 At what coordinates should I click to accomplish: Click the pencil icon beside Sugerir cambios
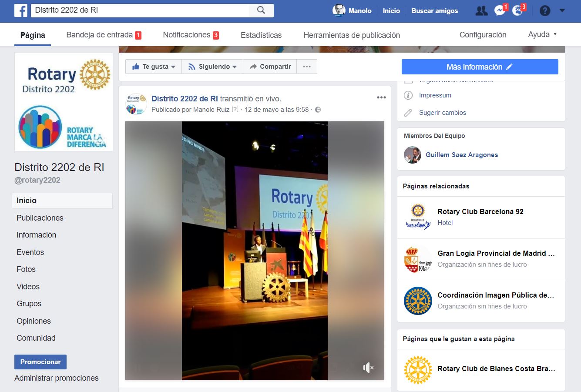408,113
